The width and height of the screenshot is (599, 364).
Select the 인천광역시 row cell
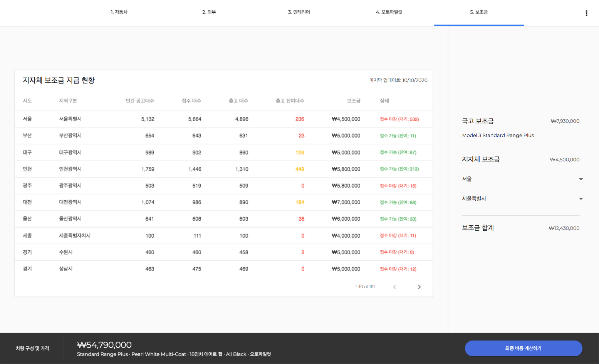(x=70, y=169)
